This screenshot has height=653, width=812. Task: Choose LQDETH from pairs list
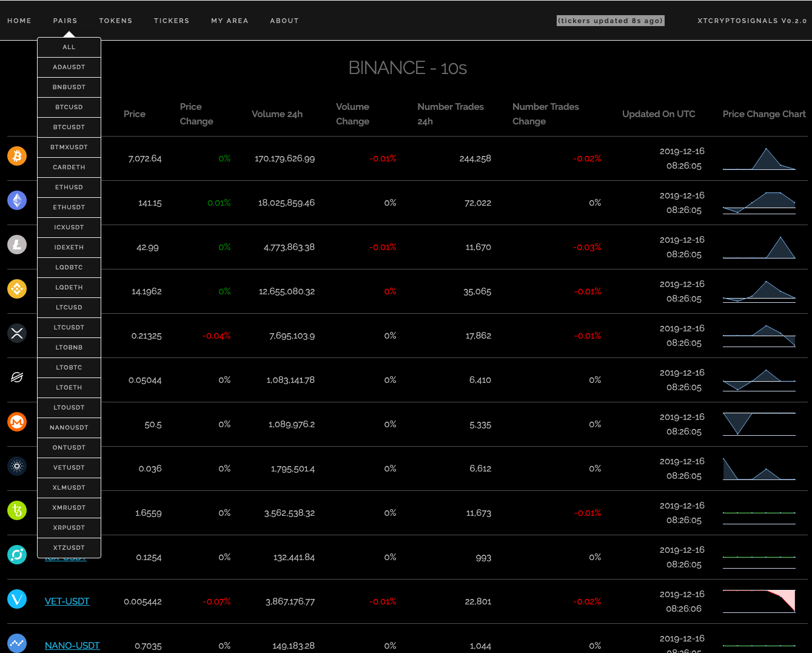[x=69, y=288]
